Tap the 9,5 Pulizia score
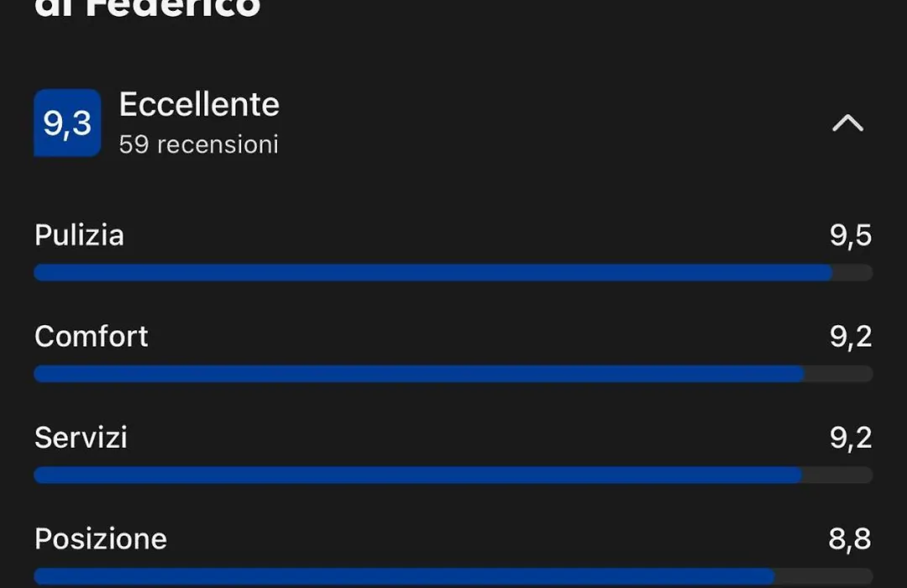Screen dimensions: 907x588 pos(850,235)
